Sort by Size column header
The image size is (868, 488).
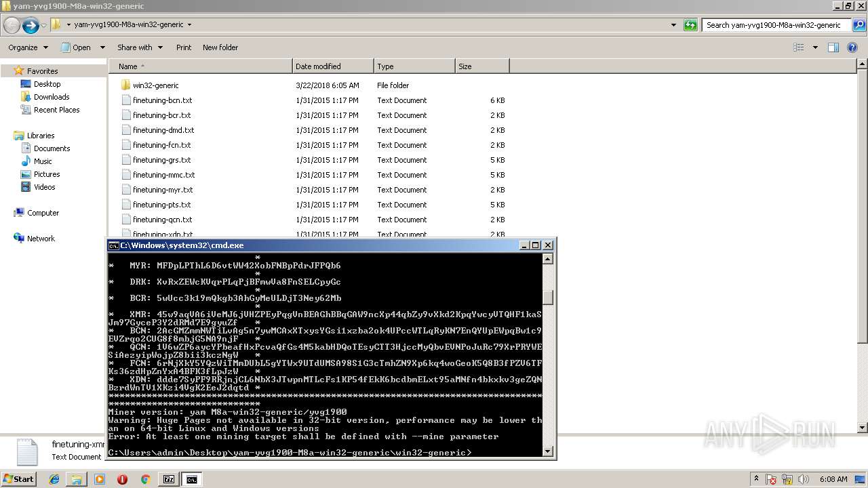(x=482, y=66)
